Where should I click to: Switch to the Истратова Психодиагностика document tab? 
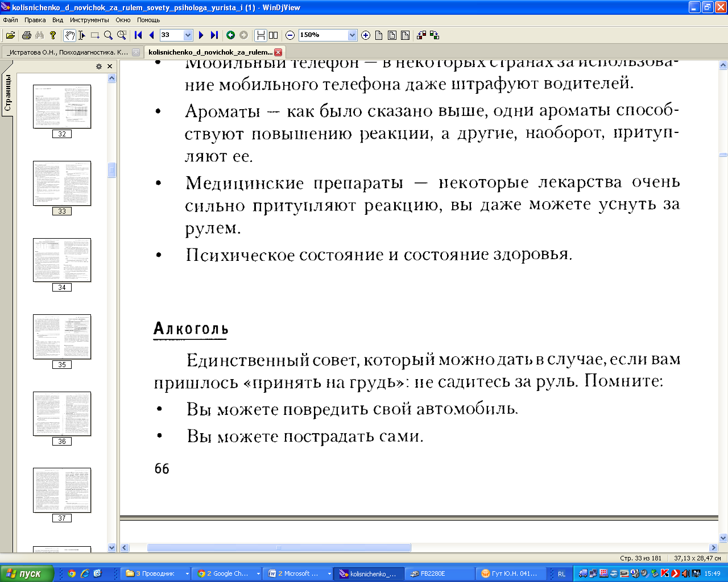point(68,52)
